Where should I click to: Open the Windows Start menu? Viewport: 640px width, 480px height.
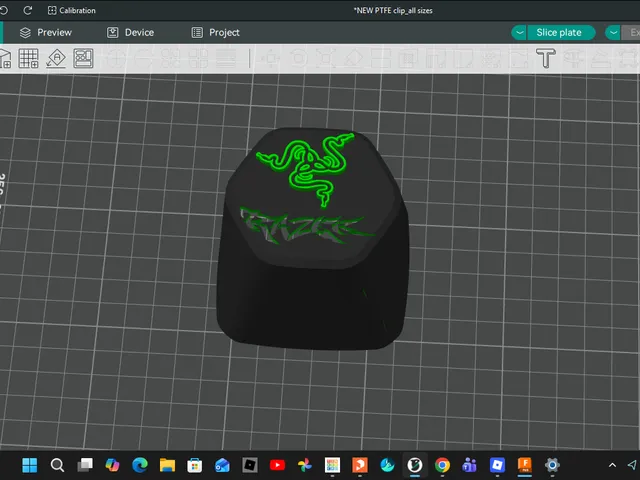click(x=29, y=465)
